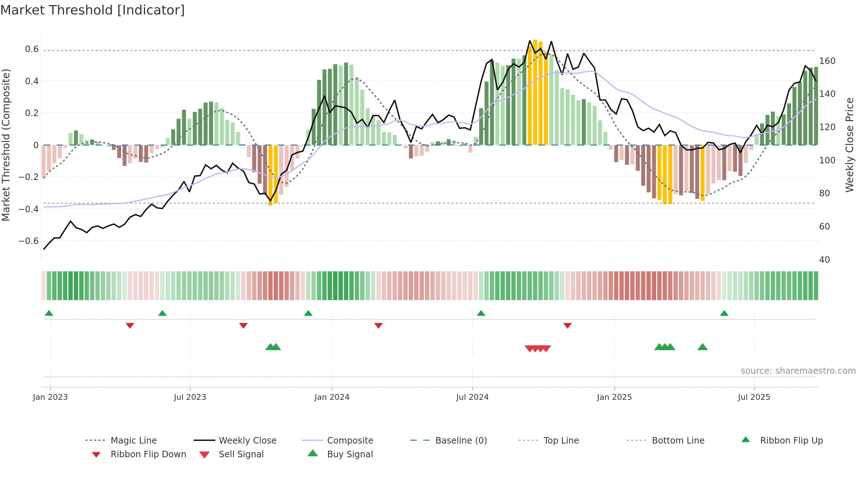Screen dimensions: 868x488
Task: Click the 140 right axis price label
Action: [827, 94]
